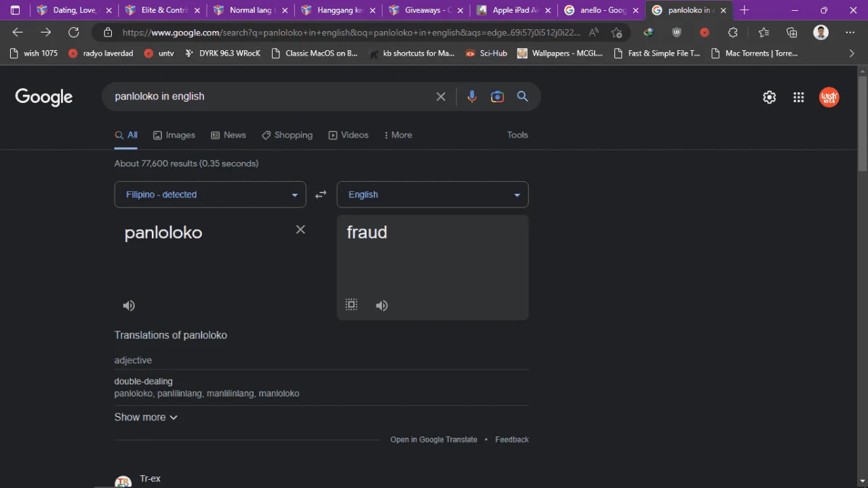Switch to Apple iPad Air browser tab
This screenshot has width=868, height=488.
[x=513, y=10]
